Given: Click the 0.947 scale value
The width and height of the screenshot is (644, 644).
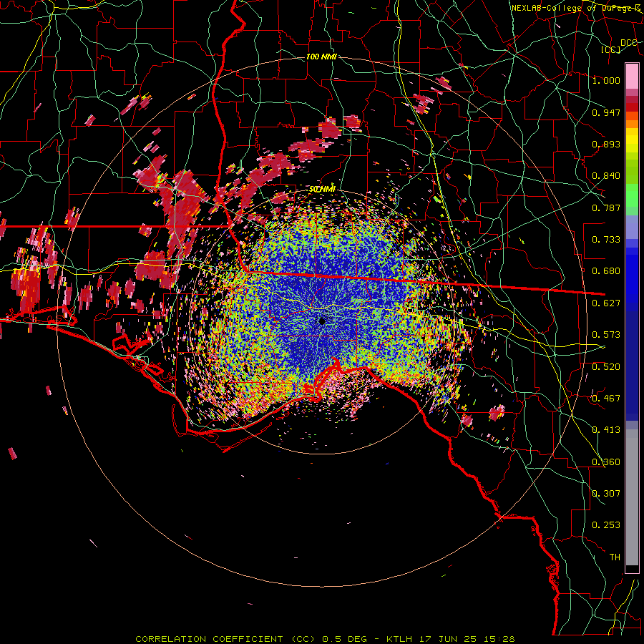Looking at the screenshot, I should point(606,112).
